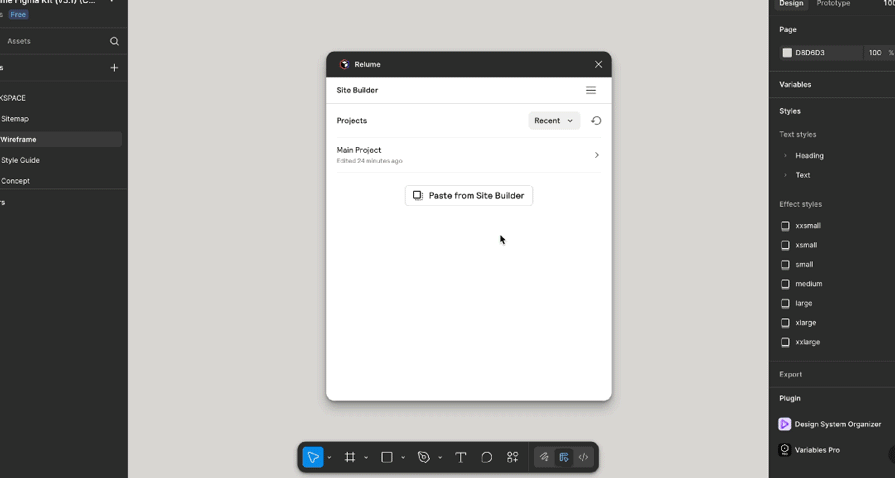Click the Free plan badge

(x=18, y=15)
